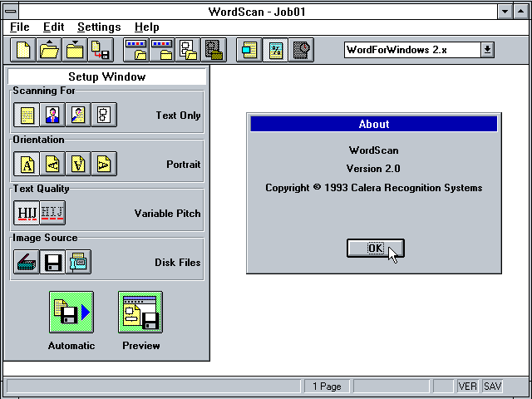
Task: Open the Settings menu
Action: point(99,27)
